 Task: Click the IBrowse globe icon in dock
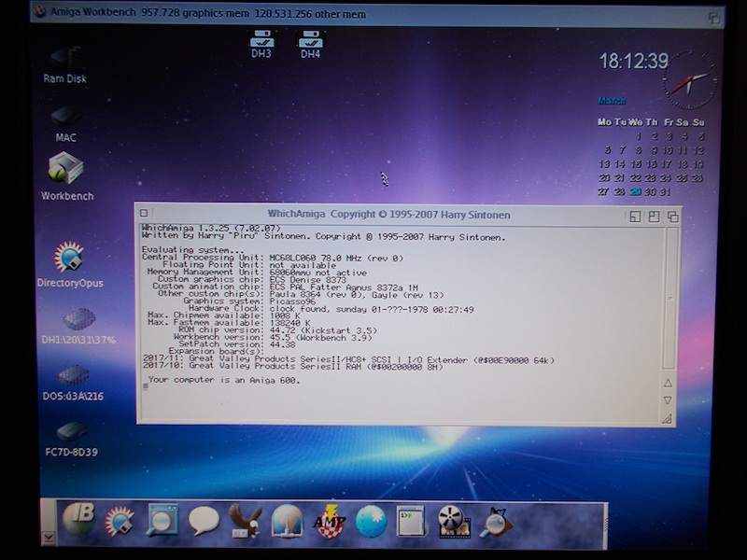tap(78, 520)
